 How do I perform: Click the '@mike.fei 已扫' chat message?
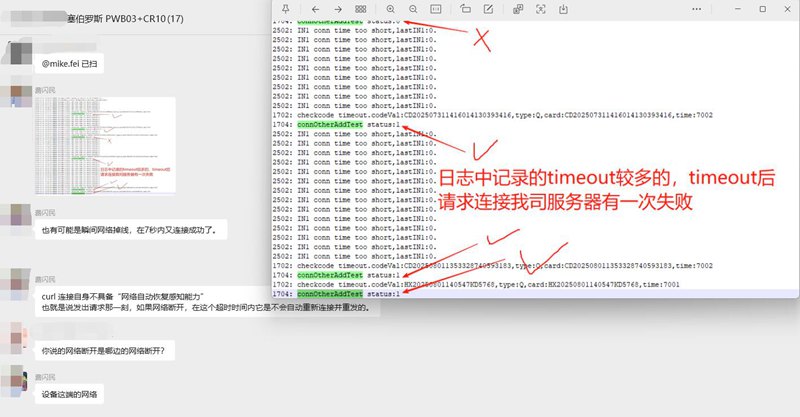pyautogui.click(x=69, y=64)
